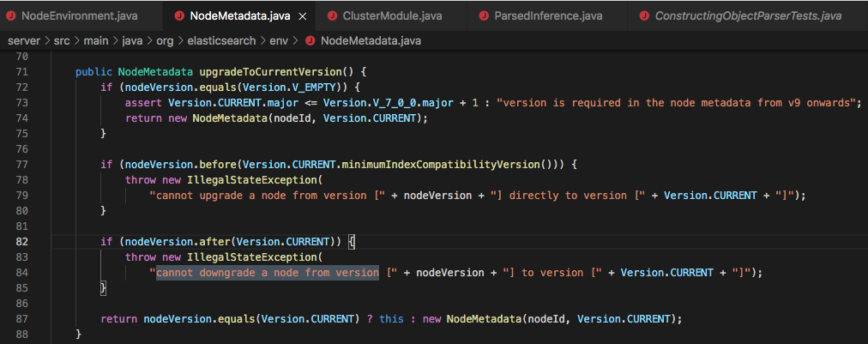Click the NodeMetadata return type on line 71
868x344 pixels.
155,72
